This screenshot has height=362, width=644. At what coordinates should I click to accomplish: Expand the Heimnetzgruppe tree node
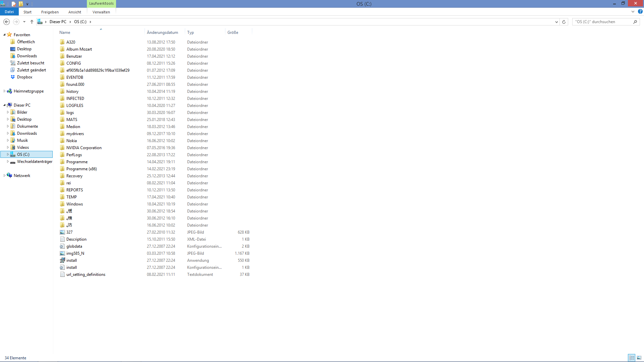pos(4,91)
